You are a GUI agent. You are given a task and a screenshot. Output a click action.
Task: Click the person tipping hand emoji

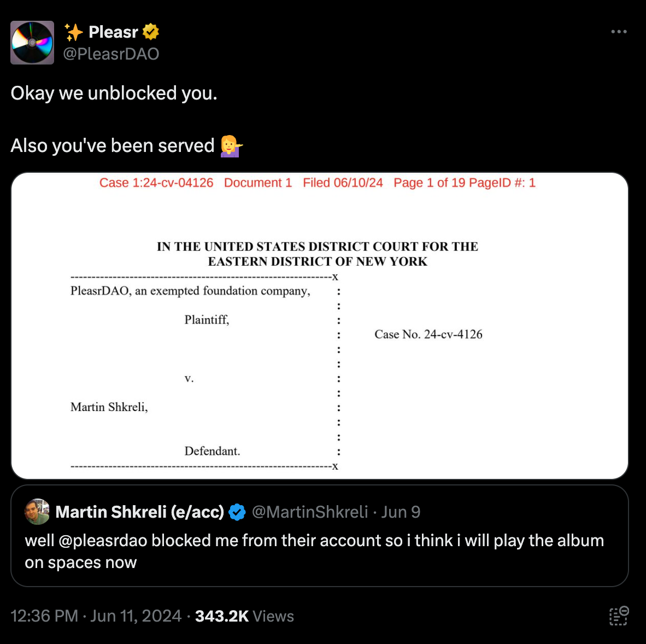[x=231, y=146]
